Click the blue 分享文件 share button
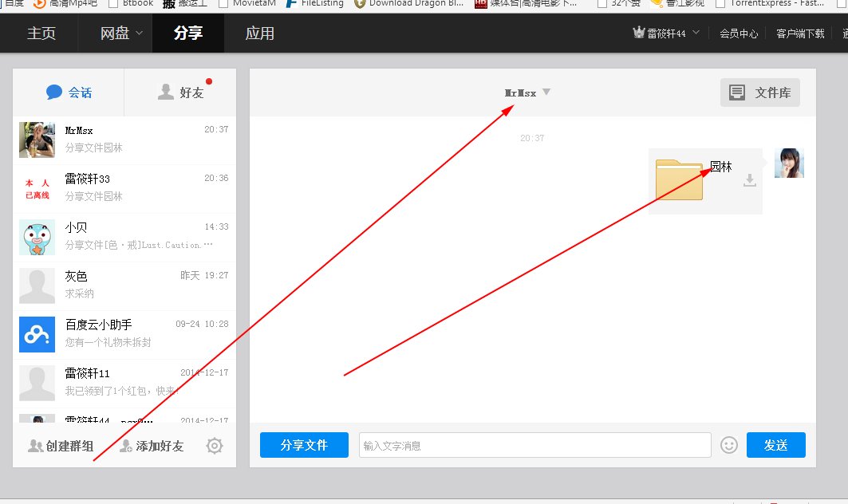Image resolution: width=848 pixels, height=504 pixels. tap(304, 445)
